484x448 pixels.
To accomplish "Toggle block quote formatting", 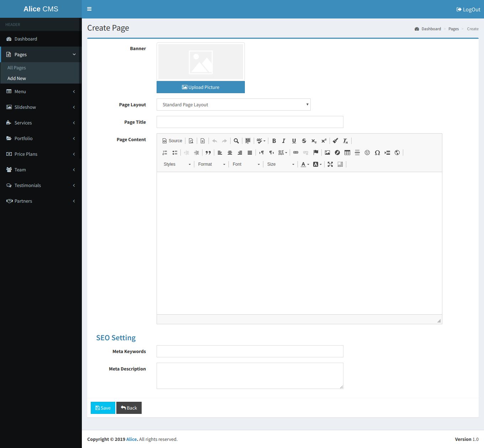I will (x=208, y=153).
